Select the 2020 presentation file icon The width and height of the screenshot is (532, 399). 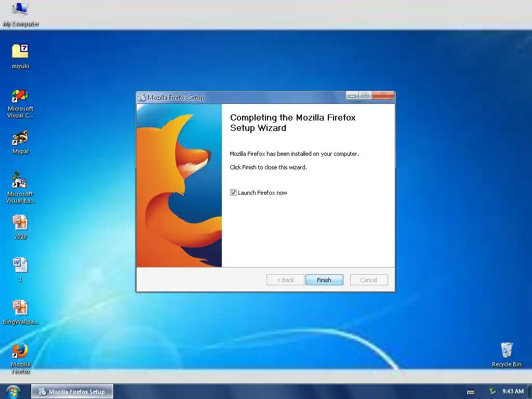(20, 227)
